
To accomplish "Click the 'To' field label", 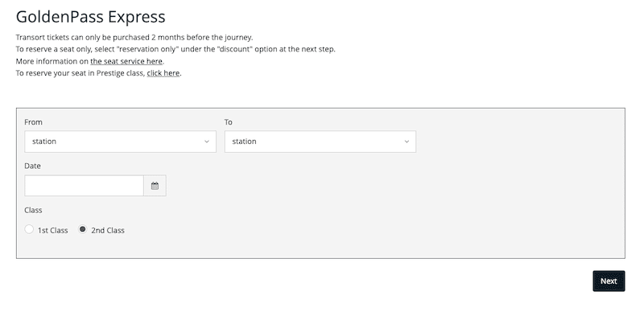I will [229, 122].
